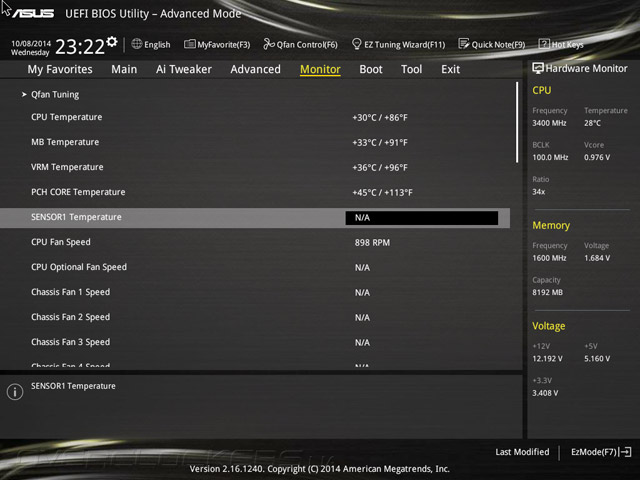Open the Ai Tweaker tab
640x480 pixels.
click(184, 69)
